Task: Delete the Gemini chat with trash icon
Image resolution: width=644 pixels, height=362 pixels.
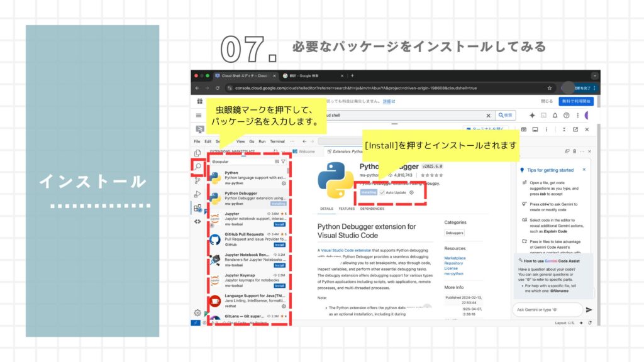Action: point(575,151)
